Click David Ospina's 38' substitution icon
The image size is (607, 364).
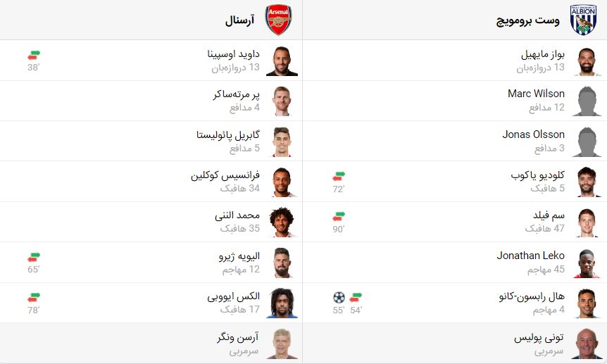[34, 56]
